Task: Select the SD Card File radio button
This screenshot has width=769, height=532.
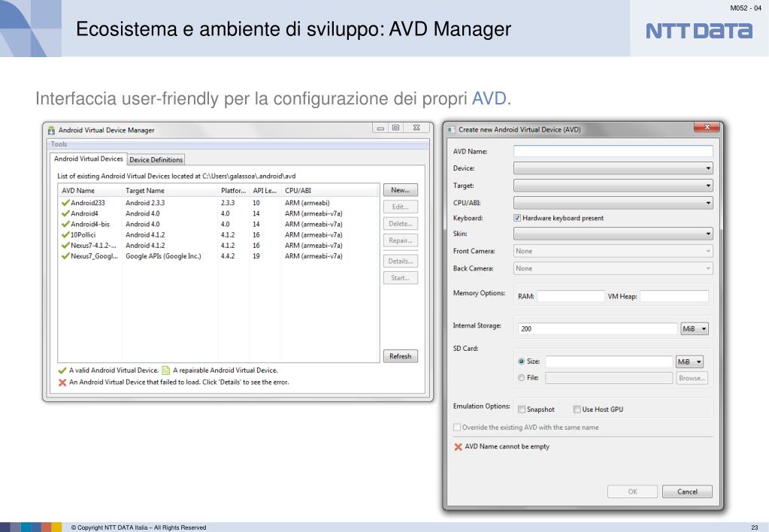Action: point(522,377)
